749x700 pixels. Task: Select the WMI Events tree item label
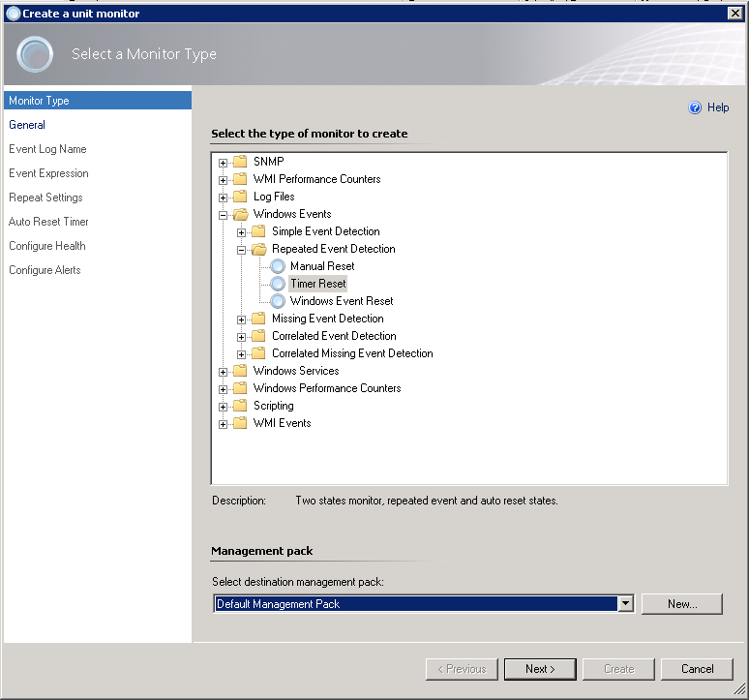tap(283, 423)
